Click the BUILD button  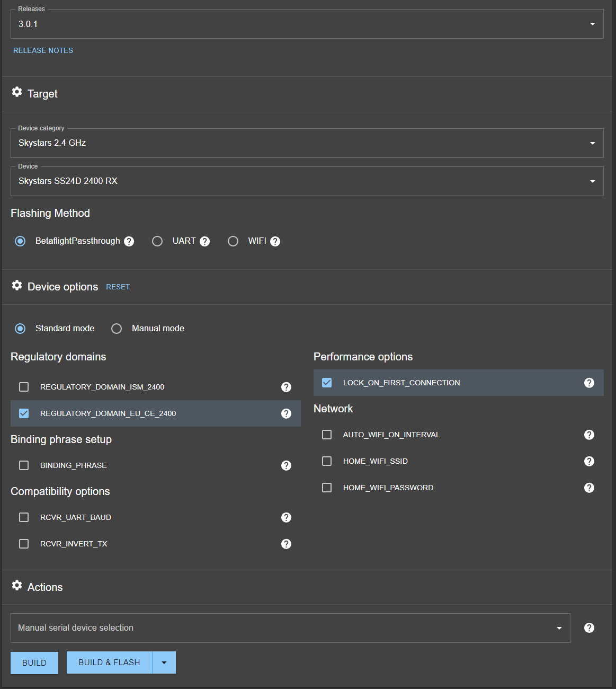34,662
